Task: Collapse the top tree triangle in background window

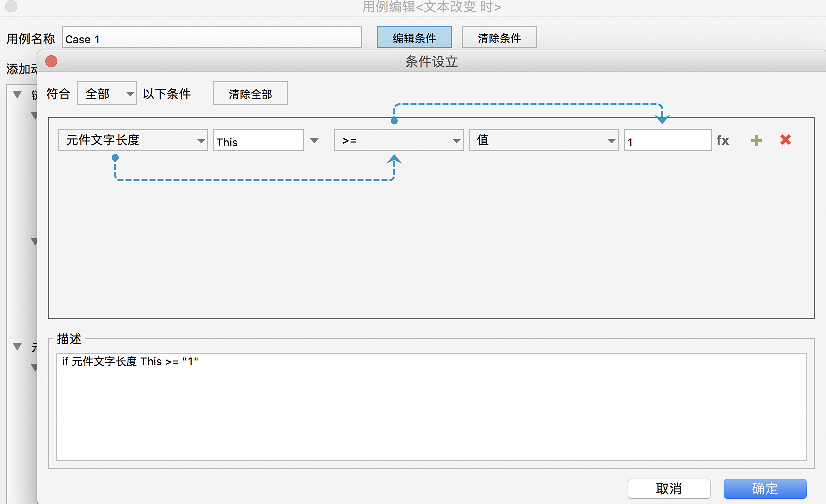Action: point(17,94)
